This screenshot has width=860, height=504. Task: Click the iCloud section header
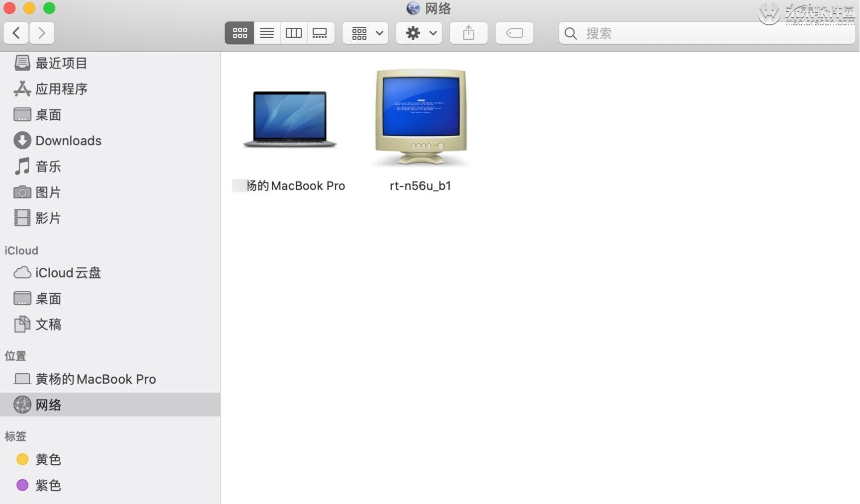(21, 251)
